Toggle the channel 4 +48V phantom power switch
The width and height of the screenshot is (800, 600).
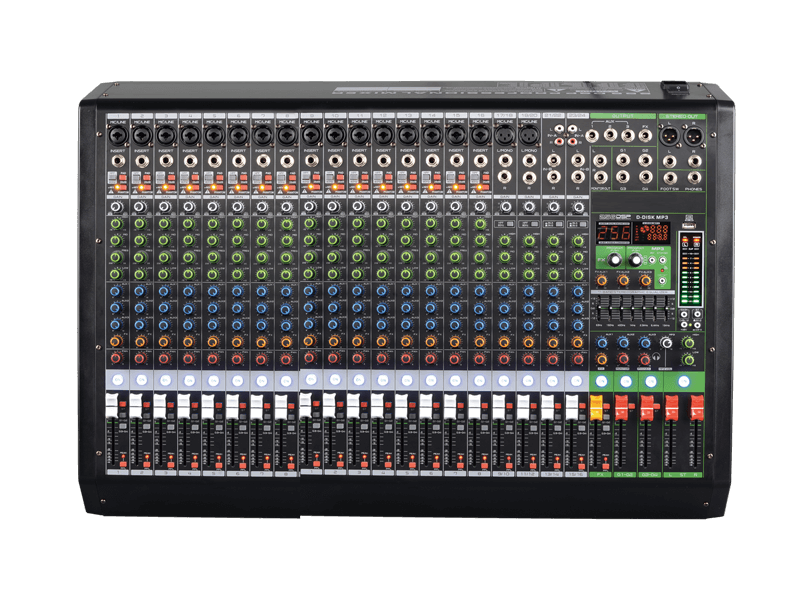194,187
